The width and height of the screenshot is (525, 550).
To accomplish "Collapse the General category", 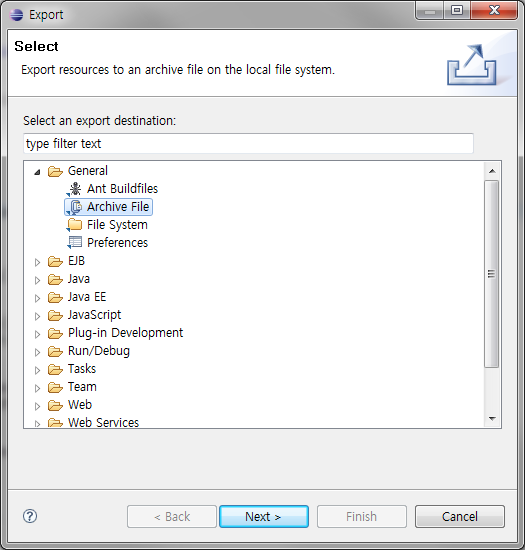I will 37,172.
